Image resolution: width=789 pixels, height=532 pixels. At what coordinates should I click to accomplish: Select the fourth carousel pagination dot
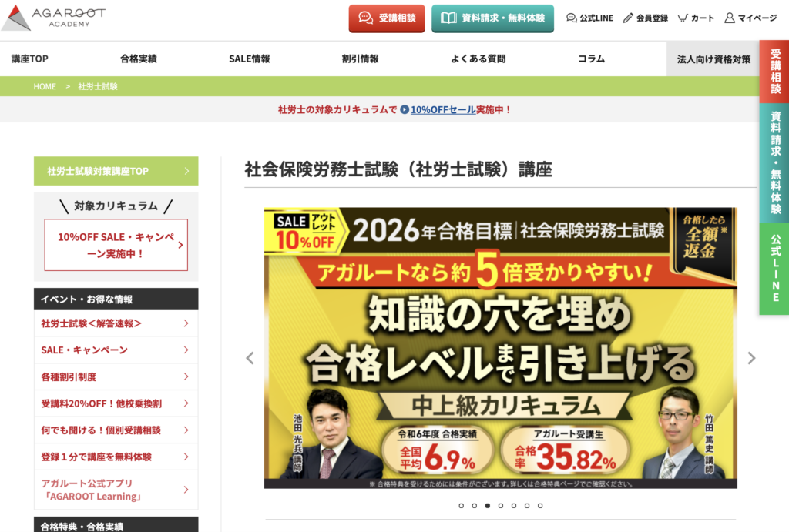(x=500, y=506)
